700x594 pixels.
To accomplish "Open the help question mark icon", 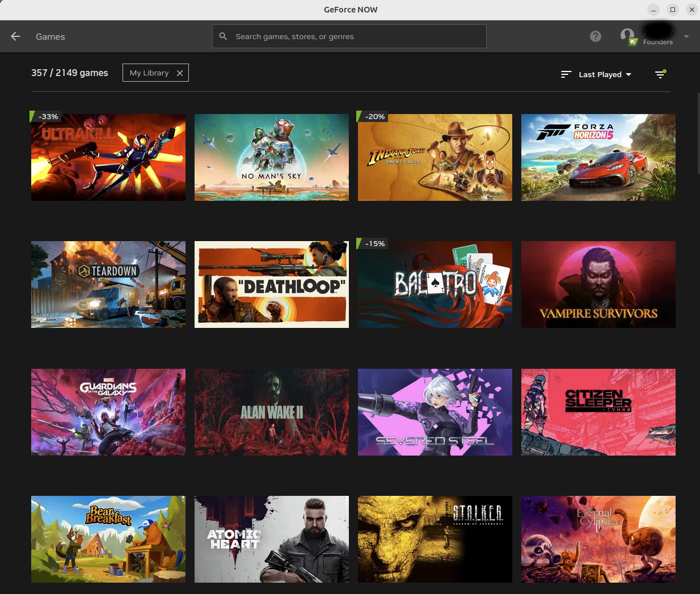I will [x=595, y=36].
